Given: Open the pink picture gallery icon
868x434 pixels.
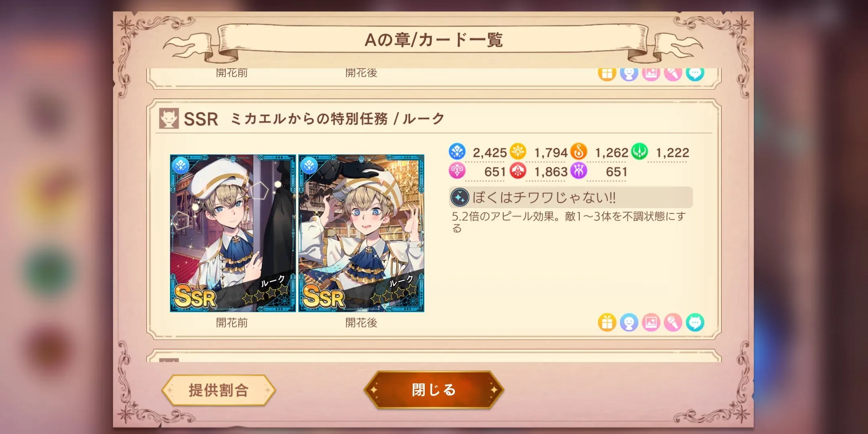Looking at the screenshot, I should pos(651,322).
